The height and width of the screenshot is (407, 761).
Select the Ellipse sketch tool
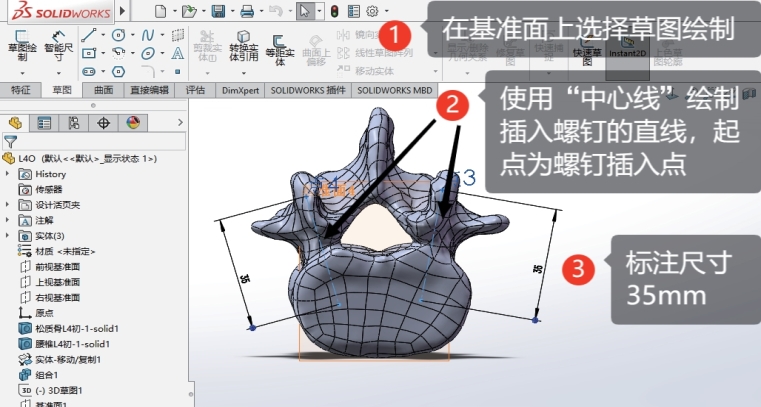(148, 53)
